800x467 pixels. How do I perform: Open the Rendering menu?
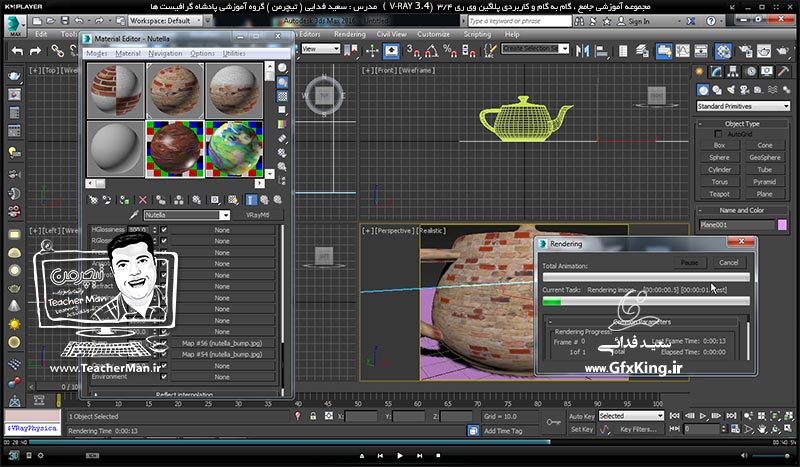[x=349, y=34]
